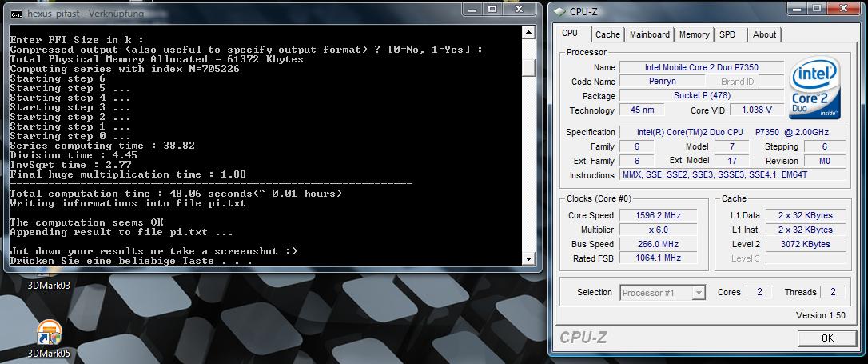868x364 pixels.
Task: Click the console vertical scrollbar thumb
Action: click(528, 66)
